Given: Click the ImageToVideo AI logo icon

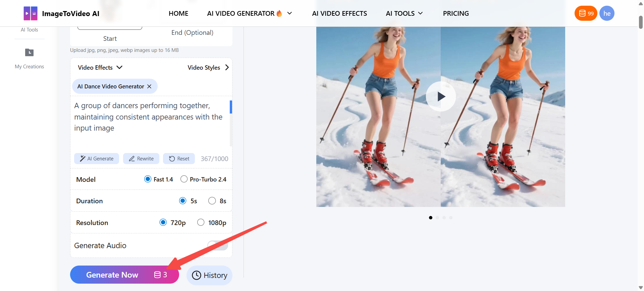Looking at the screenshot, I should [31, 13].
